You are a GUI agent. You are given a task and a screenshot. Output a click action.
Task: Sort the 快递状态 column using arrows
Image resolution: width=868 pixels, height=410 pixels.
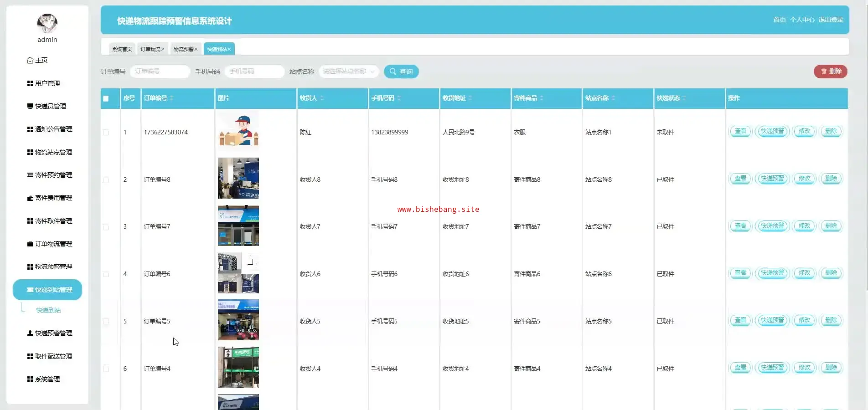pyautogui.click(x=684, y=98)
